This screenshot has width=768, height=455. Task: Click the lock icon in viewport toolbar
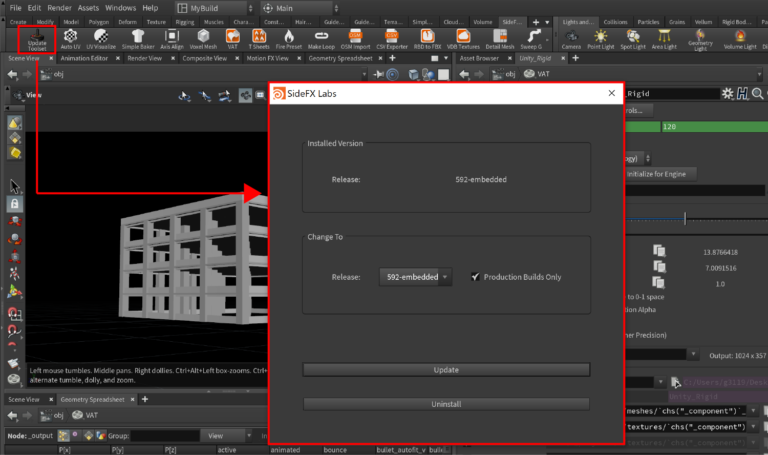(15, 204)
